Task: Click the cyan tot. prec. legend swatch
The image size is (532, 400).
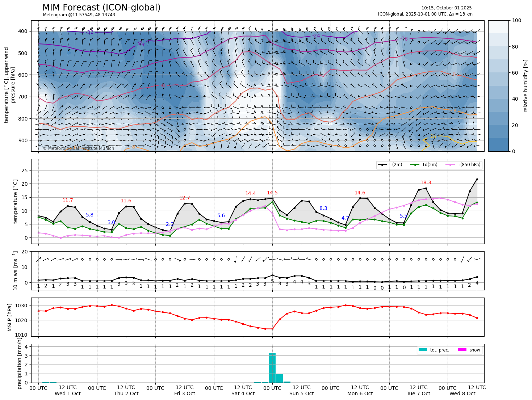Action: tap(423, 350)
